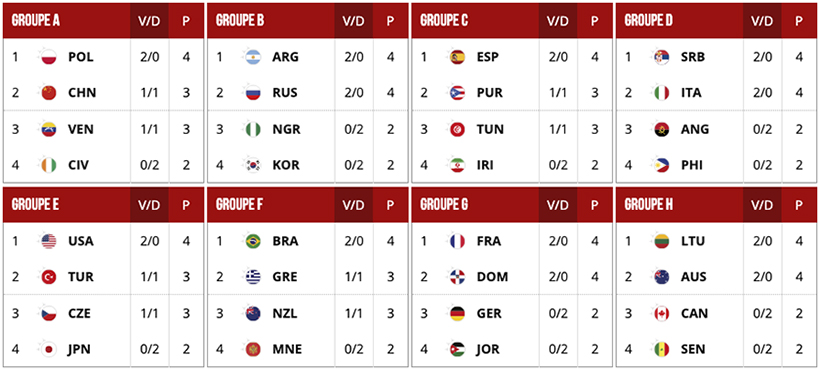This screenshot has width=820, height=371.
Task: Select the Spain flag icon in Groupe C
Action: (458, 57)
